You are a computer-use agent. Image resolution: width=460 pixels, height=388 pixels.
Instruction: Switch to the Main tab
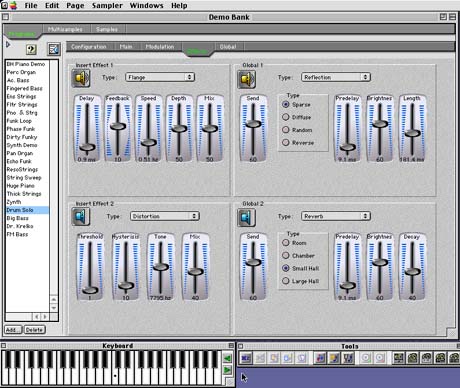126,47
